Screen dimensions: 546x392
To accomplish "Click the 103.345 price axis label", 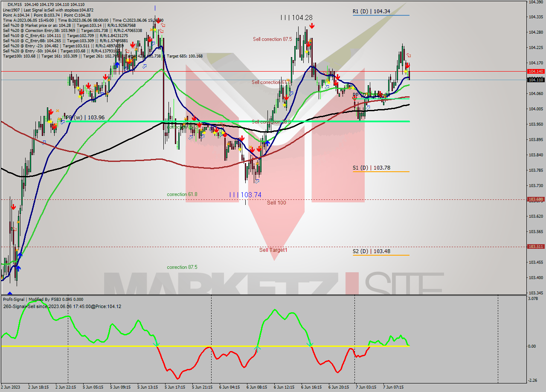I will (x=535, y=293).
